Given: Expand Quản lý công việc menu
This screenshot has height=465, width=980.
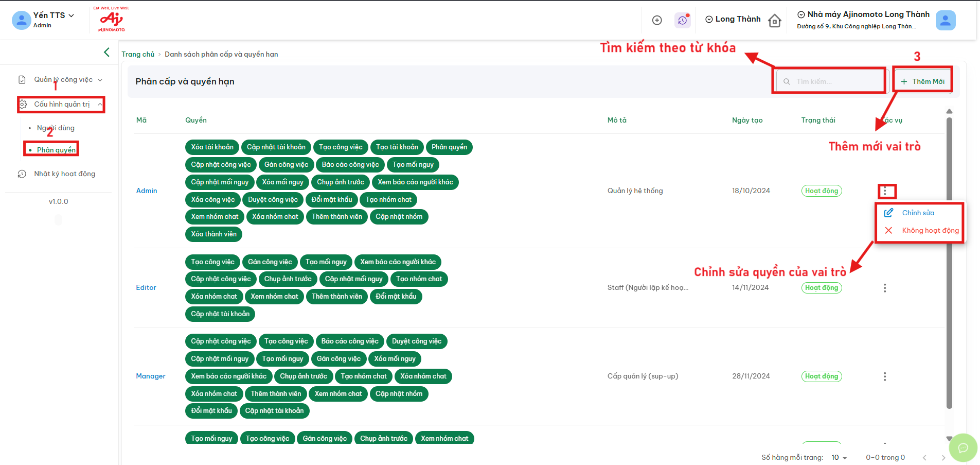Looking at the screenshot, I should click(62, 80).
